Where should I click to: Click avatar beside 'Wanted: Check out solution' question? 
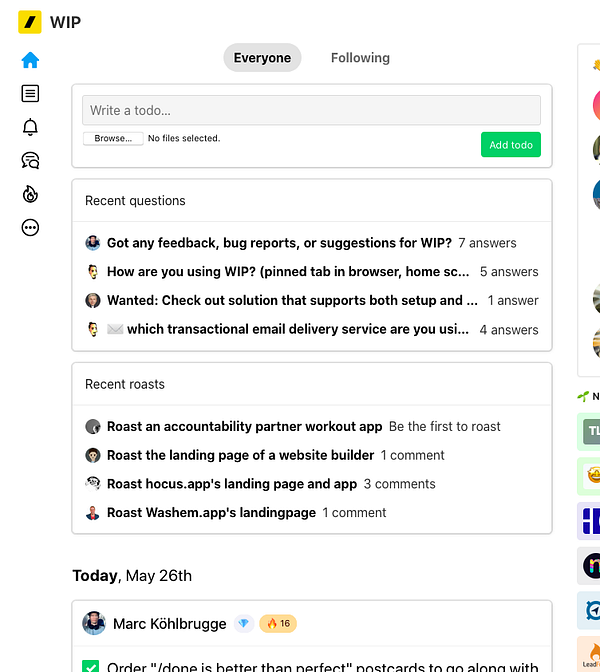pos(93,300)
